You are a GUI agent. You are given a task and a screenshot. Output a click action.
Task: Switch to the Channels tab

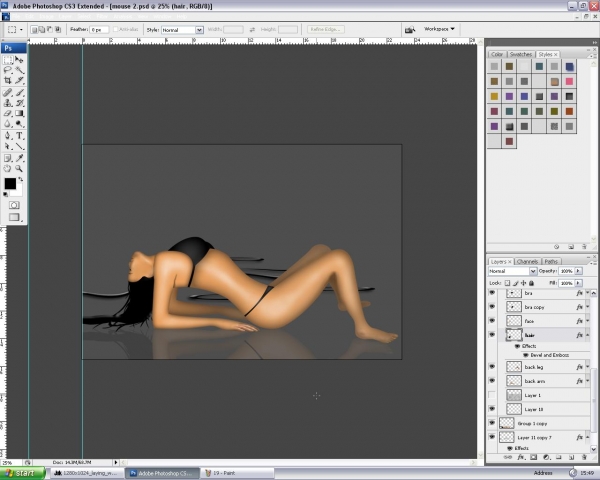click(527, 261)
